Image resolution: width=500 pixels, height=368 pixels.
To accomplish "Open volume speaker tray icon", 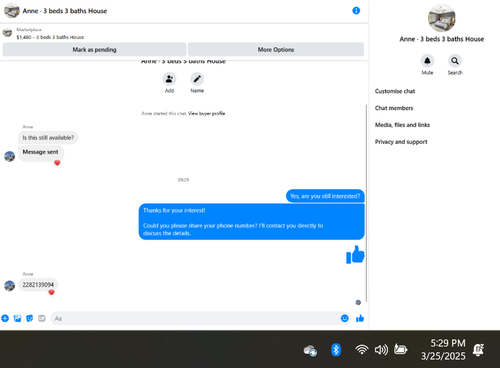I will [x=381, y=350].
